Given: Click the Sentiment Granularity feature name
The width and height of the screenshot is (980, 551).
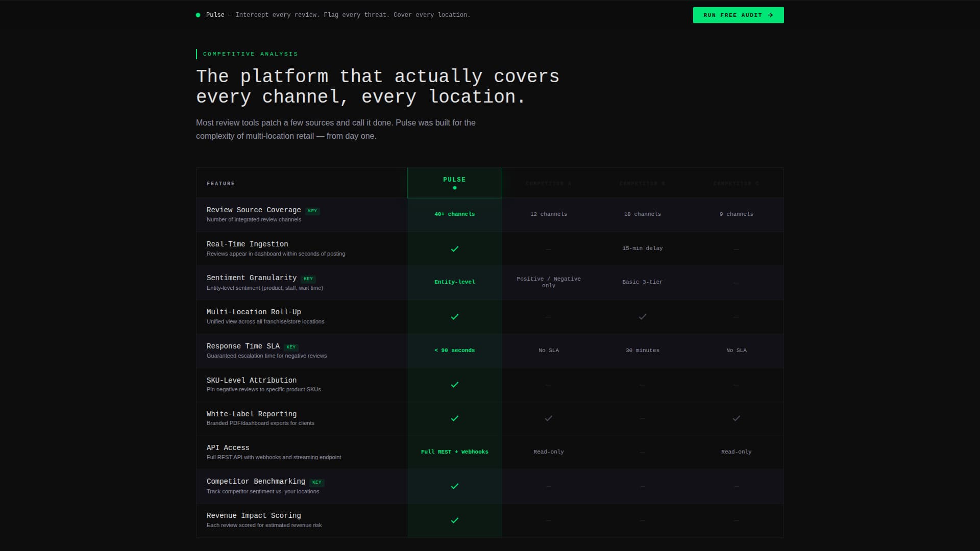Looking at the screenshot, I should (252, 278).
